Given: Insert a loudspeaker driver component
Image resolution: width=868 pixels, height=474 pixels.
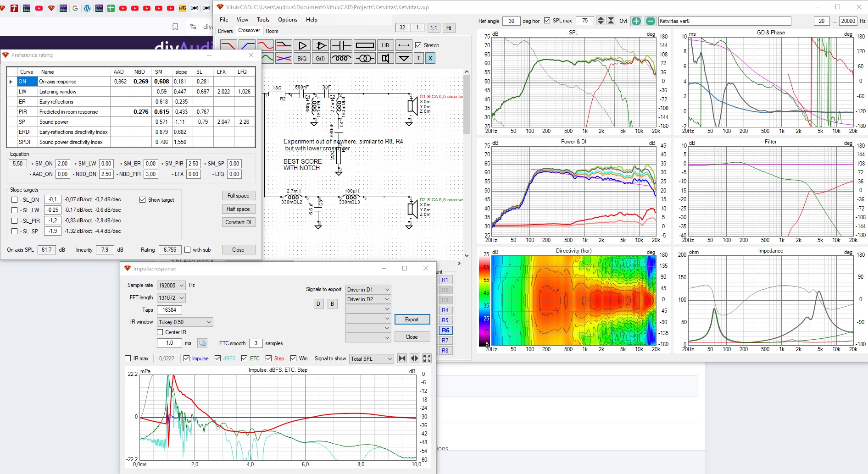Looking at the screenshot, I should click(x=385, y=58).
